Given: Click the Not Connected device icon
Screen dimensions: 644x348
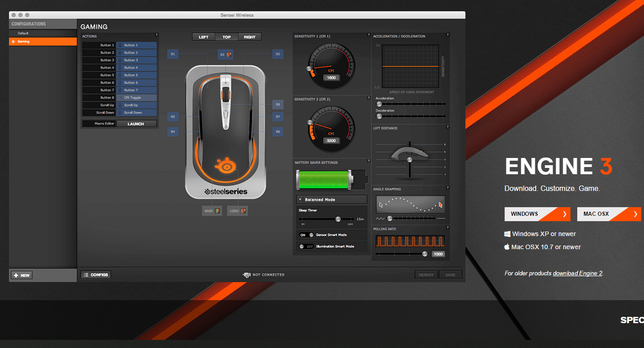Looking at the screenshot, I should click(x=247, y=274).
